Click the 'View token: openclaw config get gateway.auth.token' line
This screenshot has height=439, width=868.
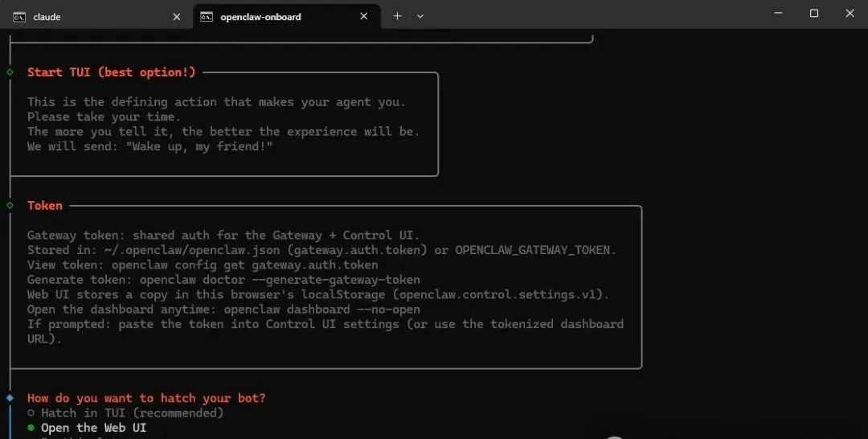203,265
